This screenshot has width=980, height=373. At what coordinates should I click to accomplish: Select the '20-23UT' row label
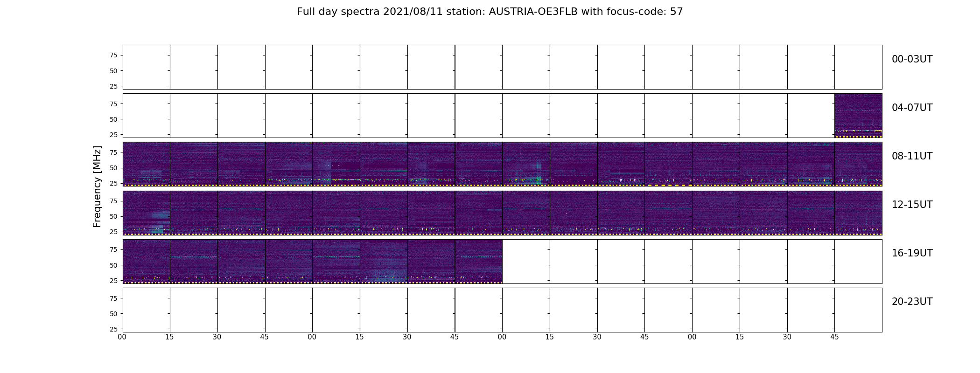912,302
